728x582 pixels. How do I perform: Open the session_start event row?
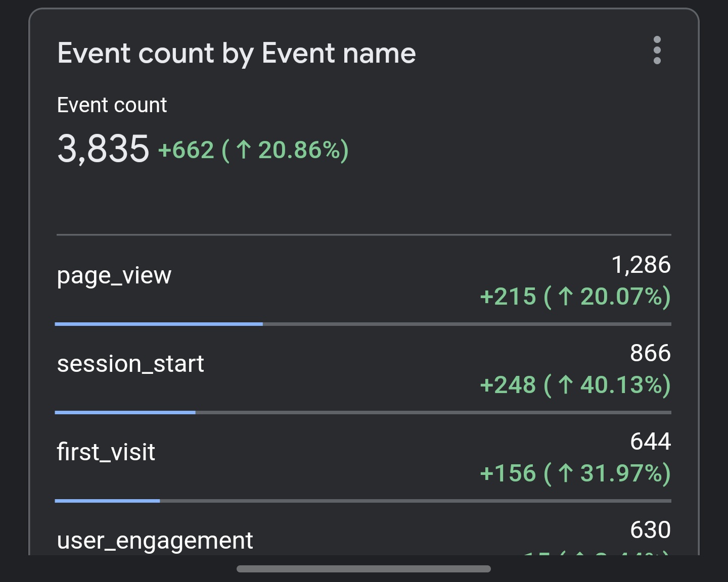pos(130,364)
